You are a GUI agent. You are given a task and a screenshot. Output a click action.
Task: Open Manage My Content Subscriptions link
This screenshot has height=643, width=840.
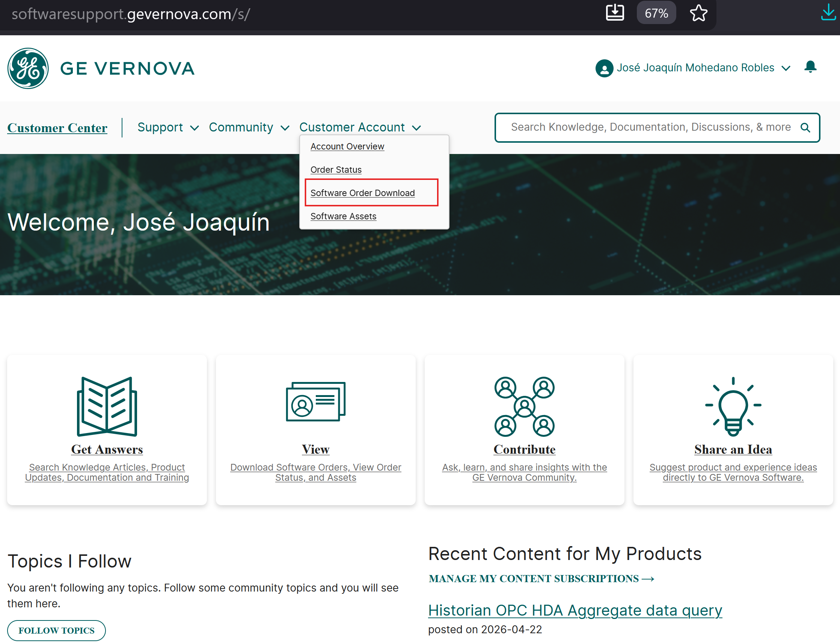[x=541, y=578]
